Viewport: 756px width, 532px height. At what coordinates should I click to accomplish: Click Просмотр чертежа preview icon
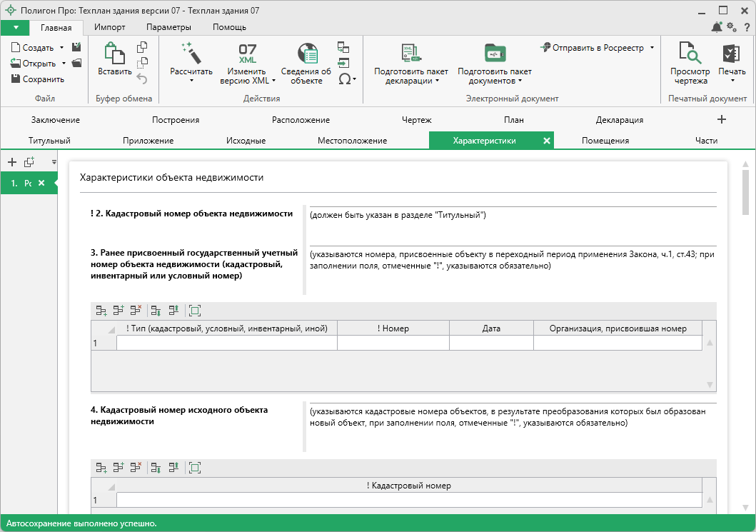pyautogui.click(x=690, y=54)
